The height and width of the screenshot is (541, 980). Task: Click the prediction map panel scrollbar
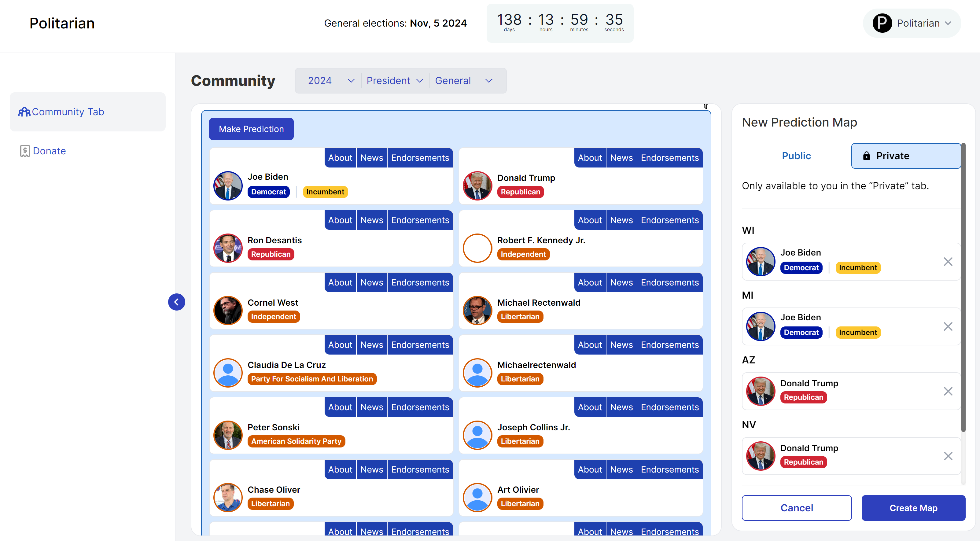[963, 287]
